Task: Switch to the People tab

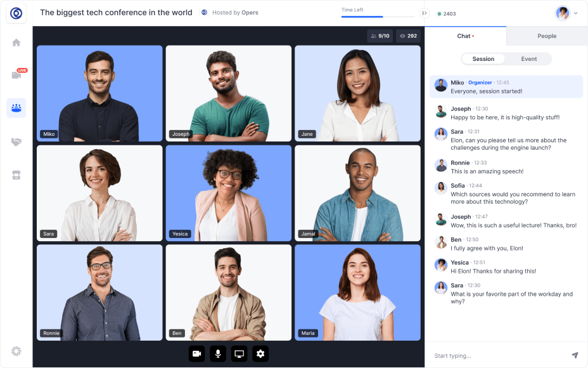Action: [547, 36]
